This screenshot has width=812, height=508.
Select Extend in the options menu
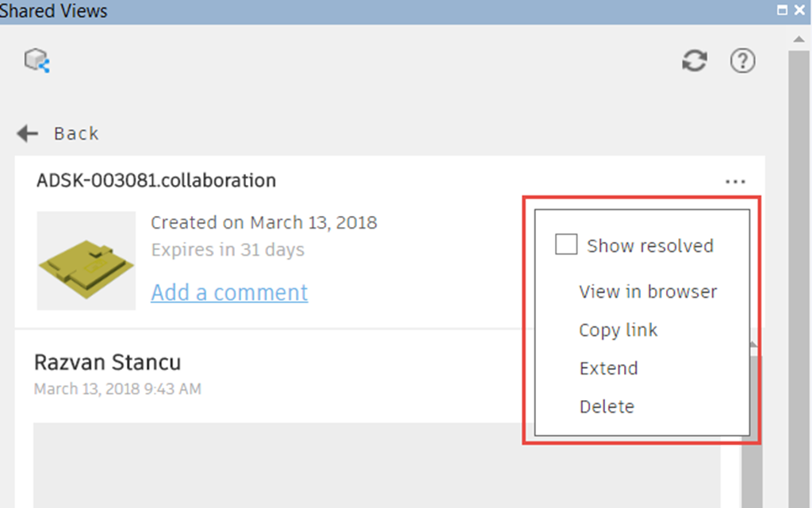click(x=608, y=368)
